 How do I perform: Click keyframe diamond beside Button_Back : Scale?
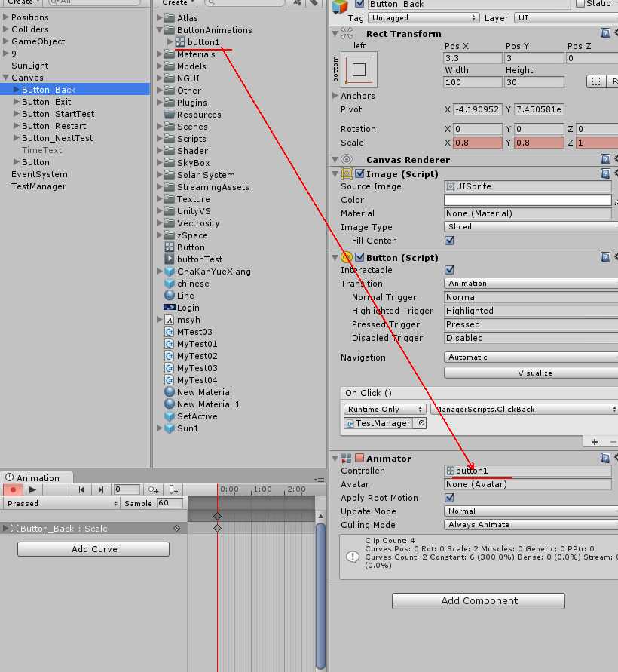tap(177, 529)
